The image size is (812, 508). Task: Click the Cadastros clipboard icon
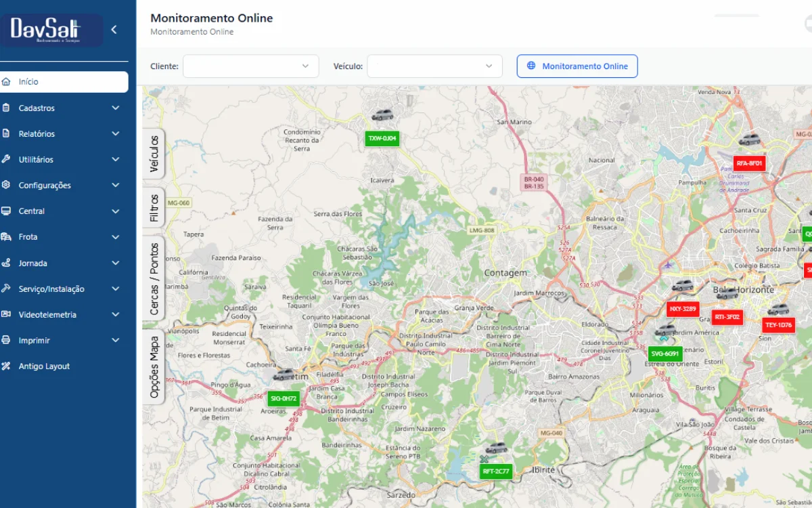click(6, 108)
